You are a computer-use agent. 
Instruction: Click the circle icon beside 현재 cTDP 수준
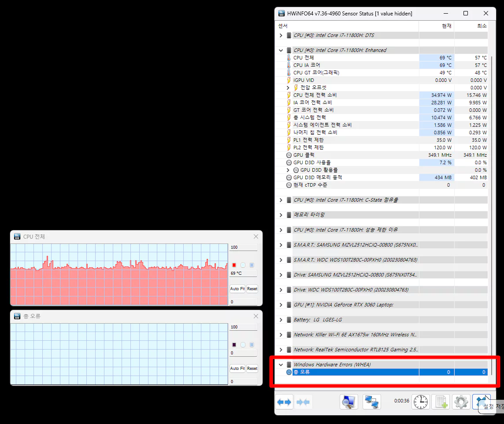(x=289, y=185)
